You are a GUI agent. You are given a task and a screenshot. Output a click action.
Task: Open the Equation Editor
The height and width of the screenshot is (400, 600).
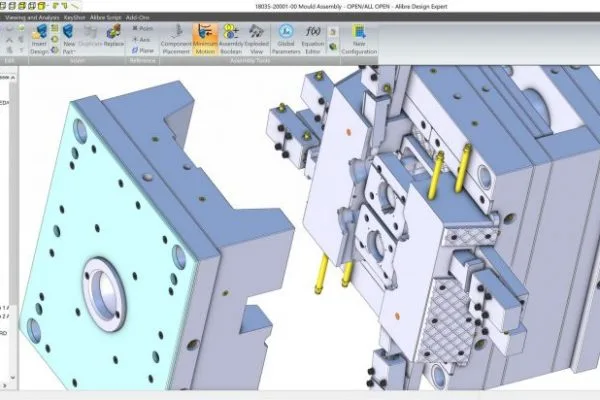(x=313, y=40)
